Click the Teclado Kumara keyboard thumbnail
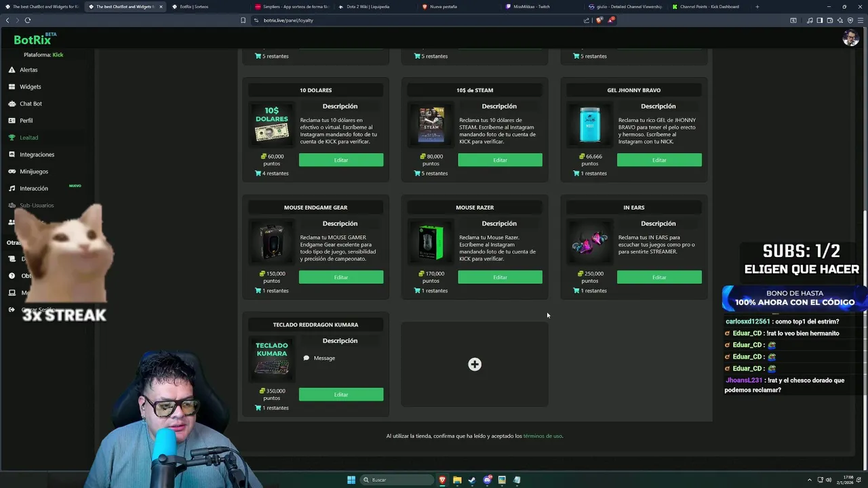 click(x=271, y=359)
